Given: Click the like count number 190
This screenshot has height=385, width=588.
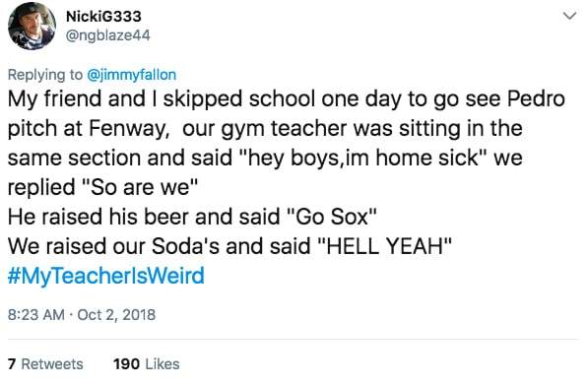Looking at the screenshot, I should coord(127,364).
